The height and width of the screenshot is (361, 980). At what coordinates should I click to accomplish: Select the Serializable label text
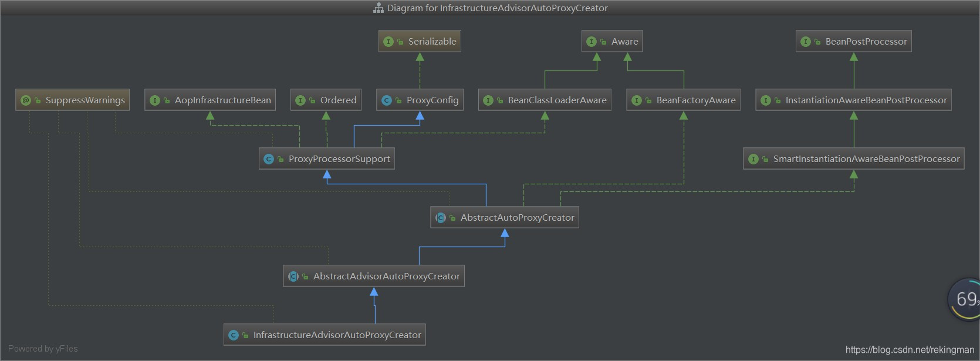point(432,42)
